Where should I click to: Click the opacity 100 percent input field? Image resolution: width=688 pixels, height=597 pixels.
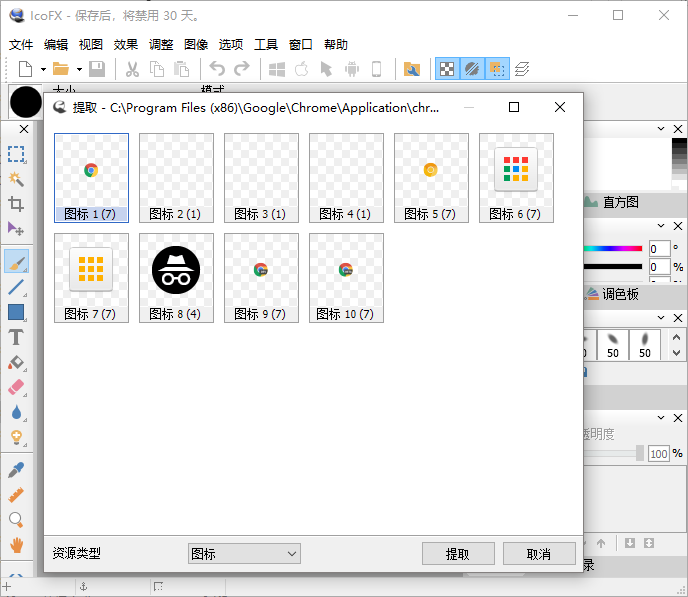coord(659,454)
